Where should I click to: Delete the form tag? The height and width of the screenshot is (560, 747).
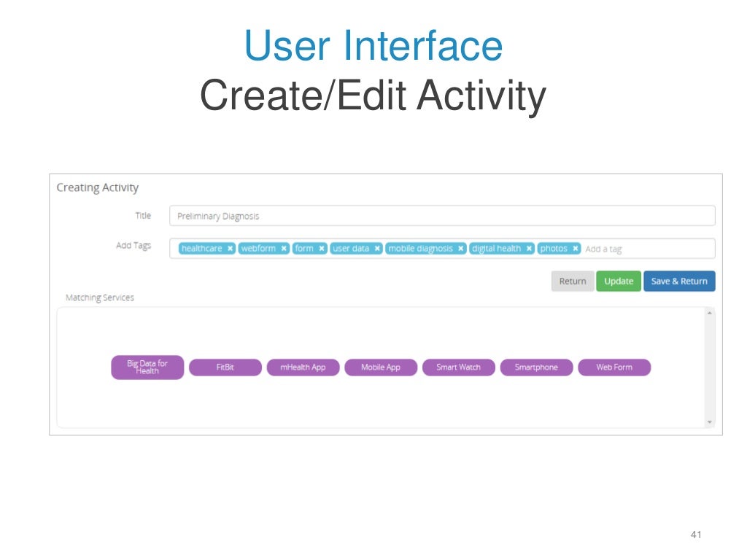point(322,249)
